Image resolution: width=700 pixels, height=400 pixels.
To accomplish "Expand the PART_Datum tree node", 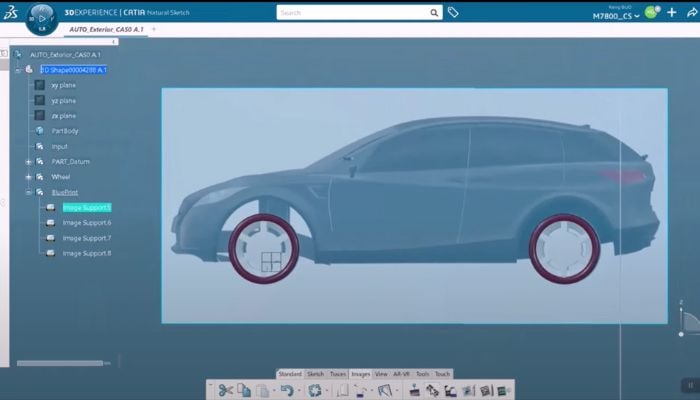I will [29, 162].
